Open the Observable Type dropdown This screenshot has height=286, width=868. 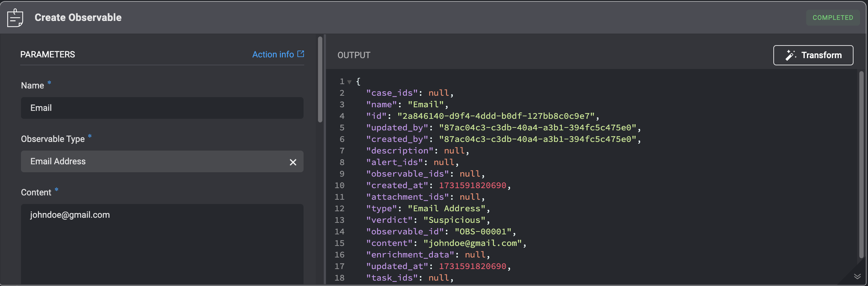tap(162, 161)
